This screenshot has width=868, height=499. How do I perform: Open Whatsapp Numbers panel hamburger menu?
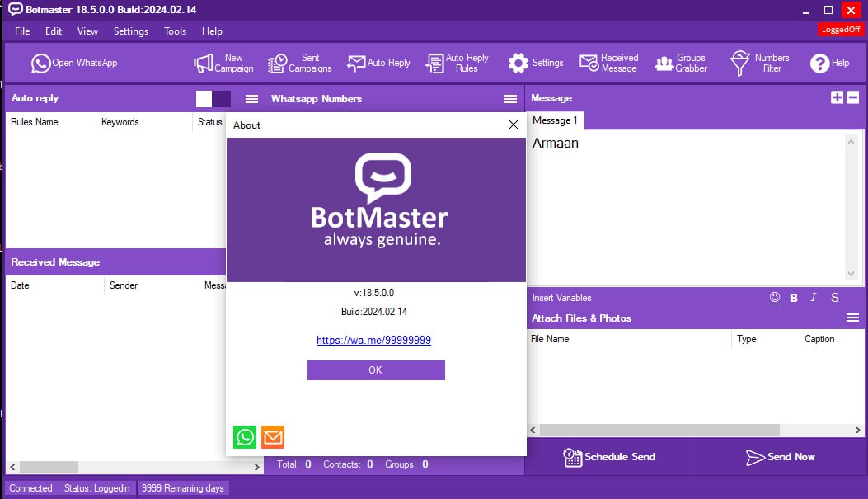510,99
